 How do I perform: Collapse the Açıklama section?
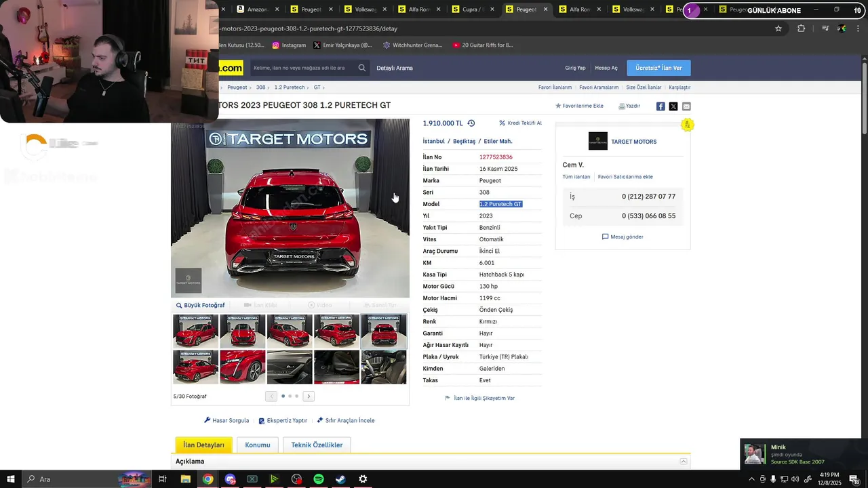point(684,462)
